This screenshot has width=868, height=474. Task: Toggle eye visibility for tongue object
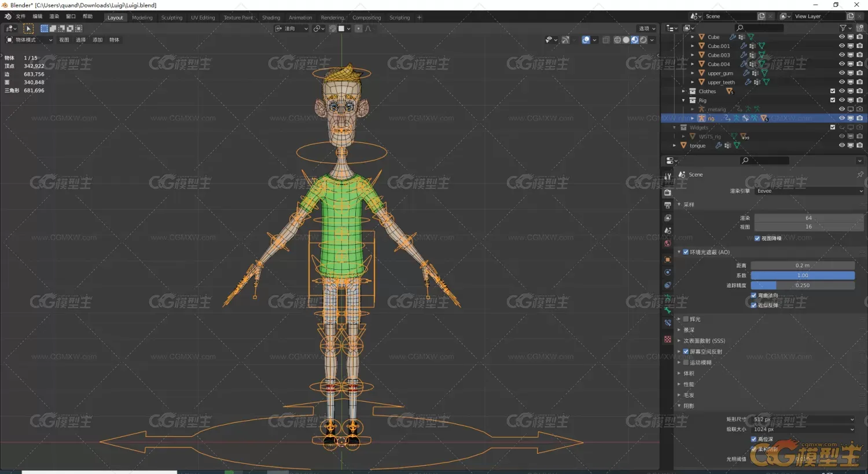tap(842, 145)
